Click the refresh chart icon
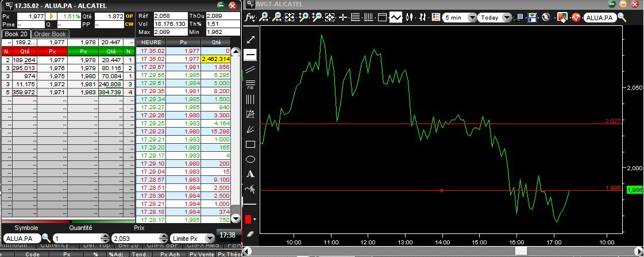Viewport: 644px width, 257px height. [546, 17]
